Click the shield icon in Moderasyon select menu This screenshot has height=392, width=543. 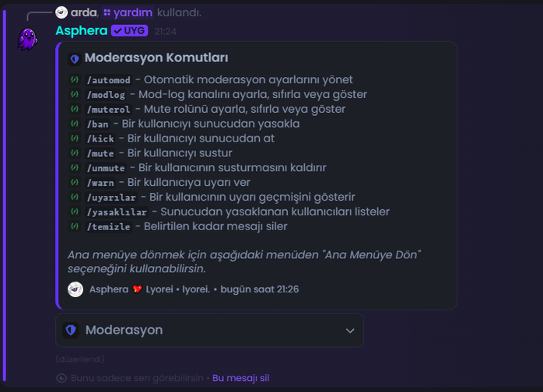coord(71,330)
